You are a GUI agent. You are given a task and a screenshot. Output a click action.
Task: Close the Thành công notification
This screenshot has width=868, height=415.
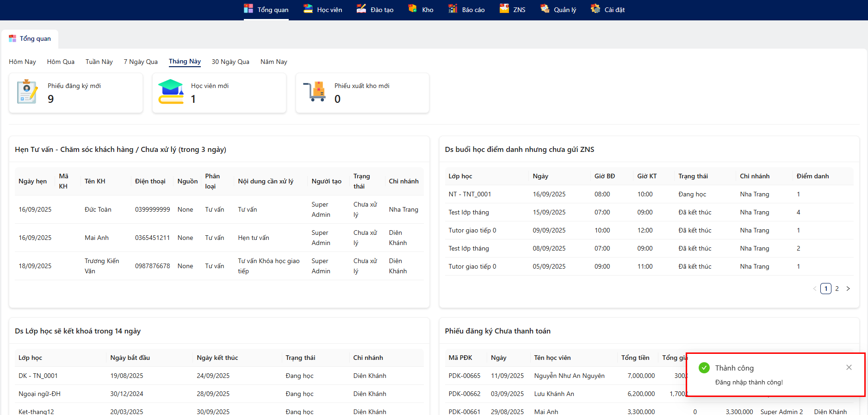(x=849, y=367)
